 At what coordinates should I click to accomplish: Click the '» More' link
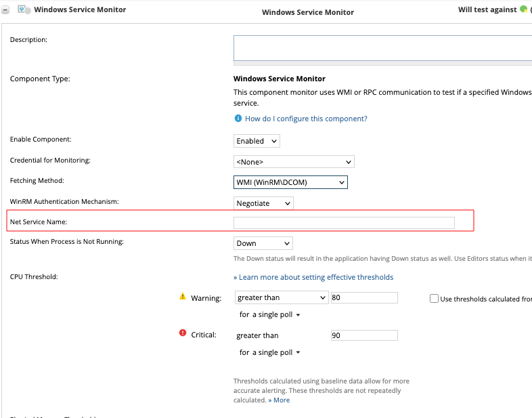(x=279, y=400)
